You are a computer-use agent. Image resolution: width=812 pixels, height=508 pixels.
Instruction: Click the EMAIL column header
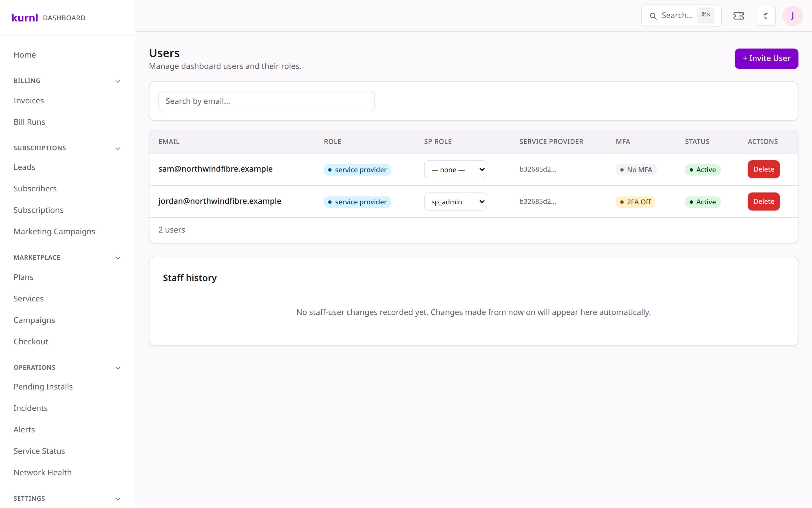[x=169, y=142]
